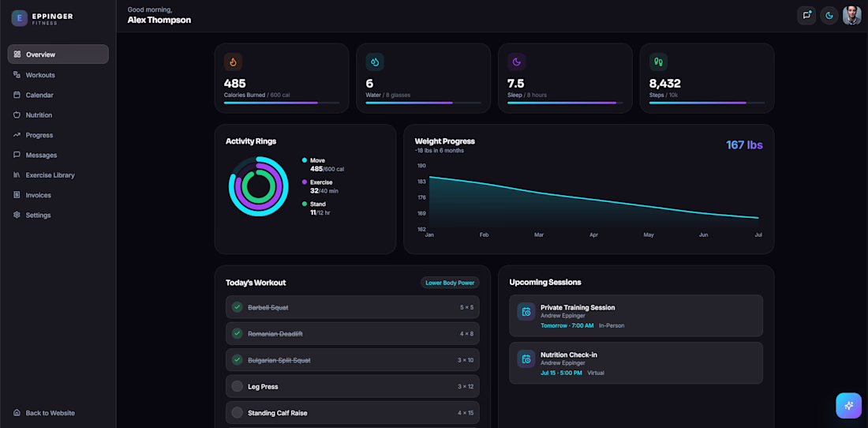868x428 pixels.
Task: Click the 'Upcoming Sessions' heading
Action: click(x=545, y=283)
